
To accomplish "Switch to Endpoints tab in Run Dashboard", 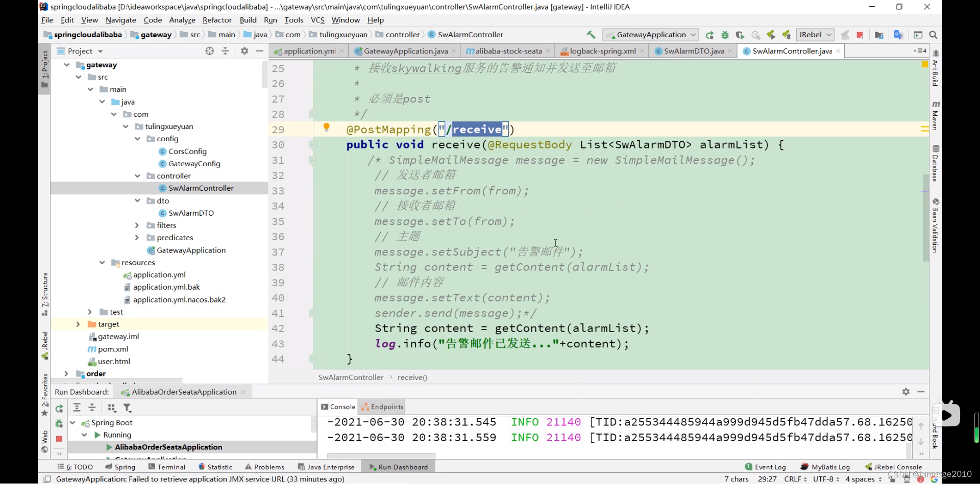I will [382, 406].
